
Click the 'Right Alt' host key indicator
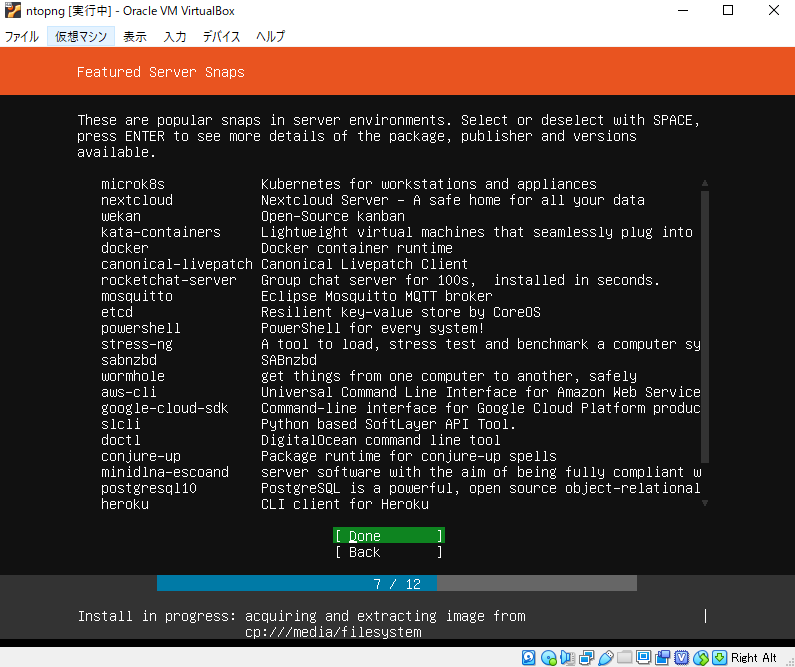click(753, 658)
